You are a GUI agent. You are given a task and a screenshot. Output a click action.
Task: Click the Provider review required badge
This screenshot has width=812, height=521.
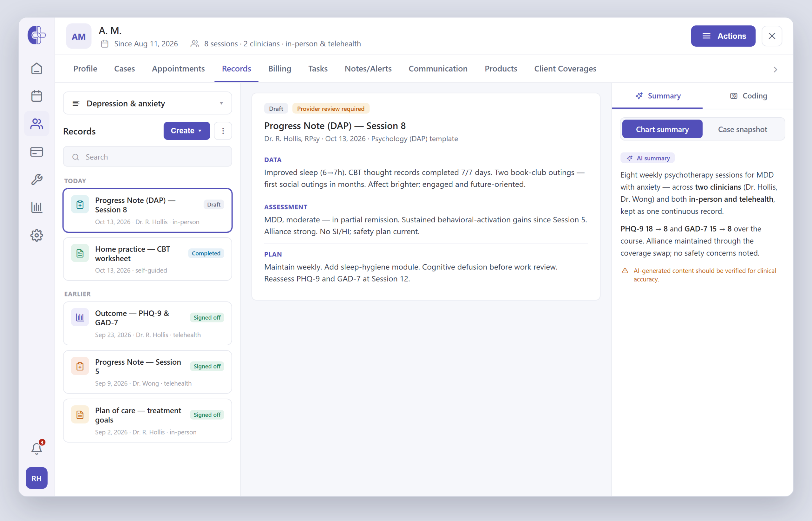331,108
